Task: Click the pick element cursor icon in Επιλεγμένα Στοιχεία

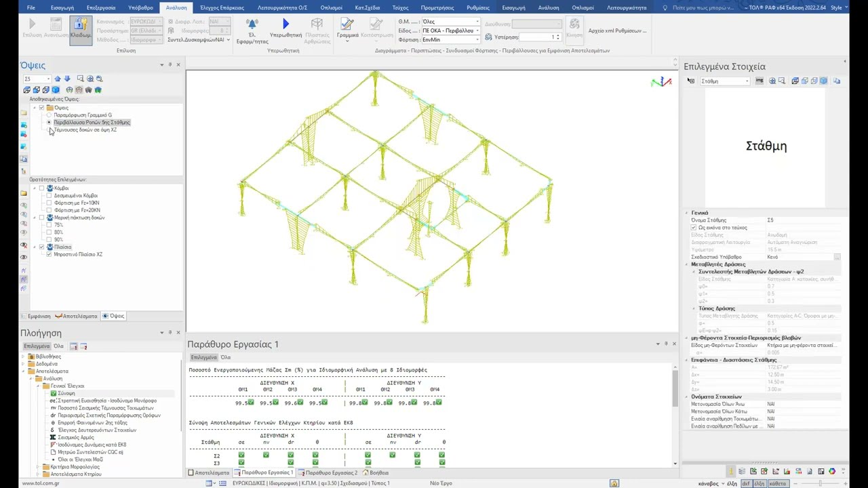Action: (x=690, y=81)
